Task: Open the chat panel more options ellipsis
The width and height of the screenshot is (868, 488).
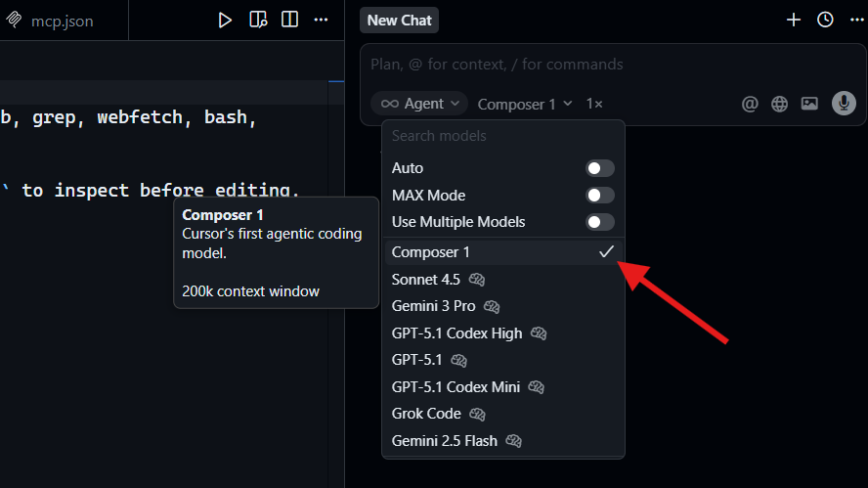Action: click(x=854, y=20)
